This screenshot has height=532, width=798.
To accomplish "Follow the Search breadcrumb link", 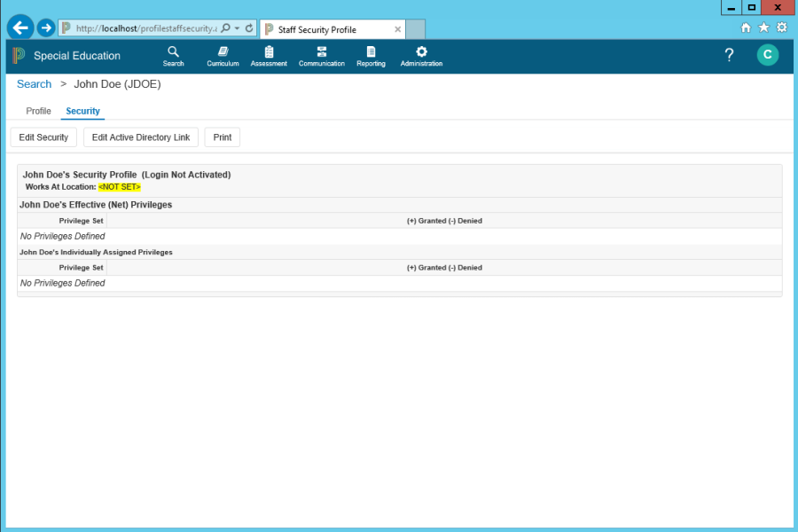I will [35, 84].
